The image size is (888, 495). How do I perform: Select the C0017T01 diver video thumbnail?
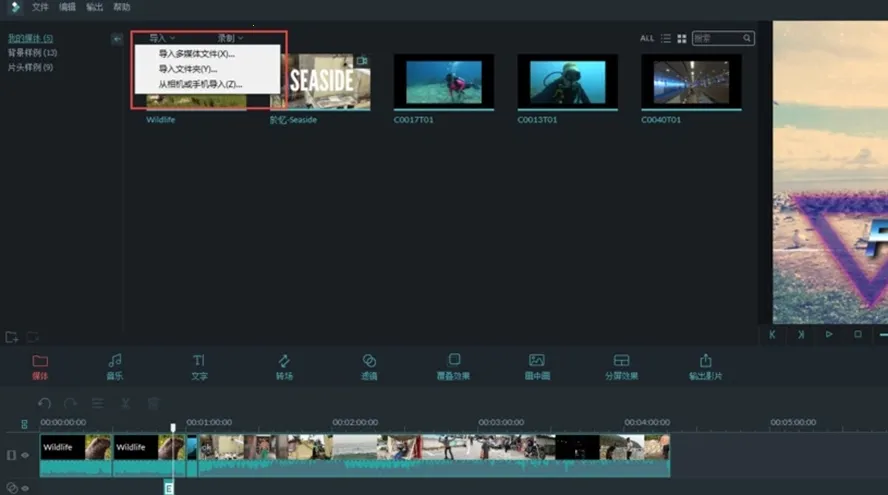click(x=443, y=82)
